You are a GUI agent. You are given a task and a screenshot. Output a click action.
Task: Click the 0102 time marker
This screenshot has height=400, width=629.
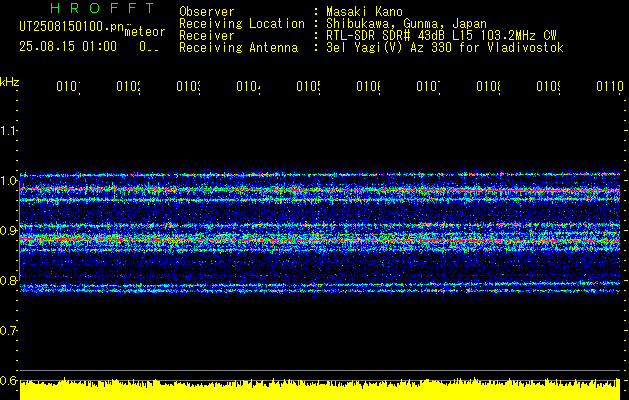(x=128, y=86)
